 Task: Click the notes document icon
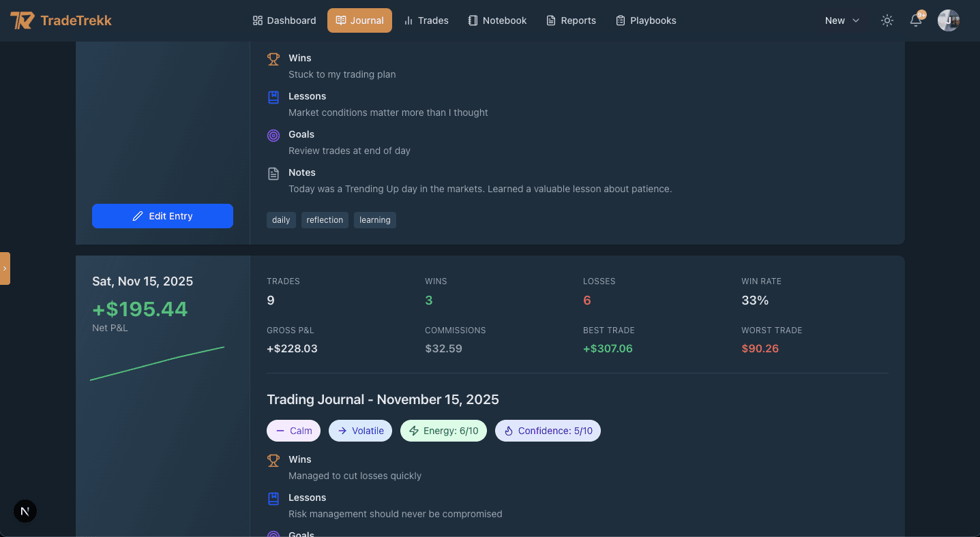click(x=273, y=172)
